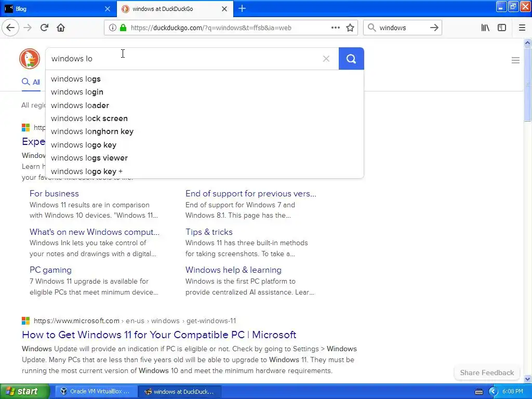Click the forward navigation arrow
Image resolution: width=532 pixels, height=399 pixels.
(28, 28)
